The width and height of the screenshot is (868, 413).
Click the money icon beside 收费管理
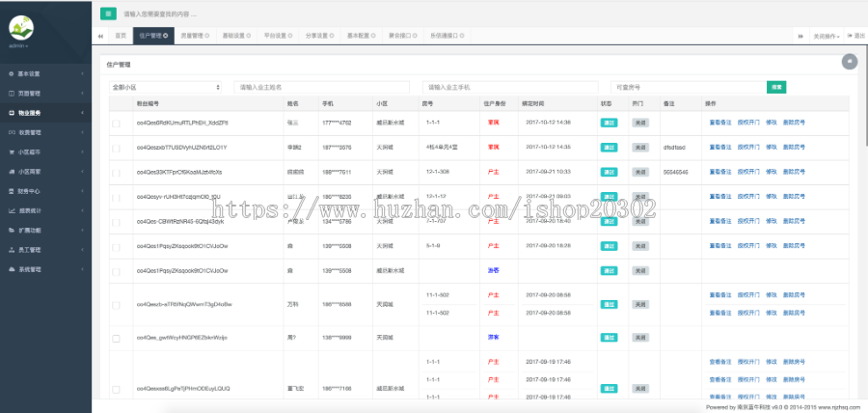pos(12,132)
